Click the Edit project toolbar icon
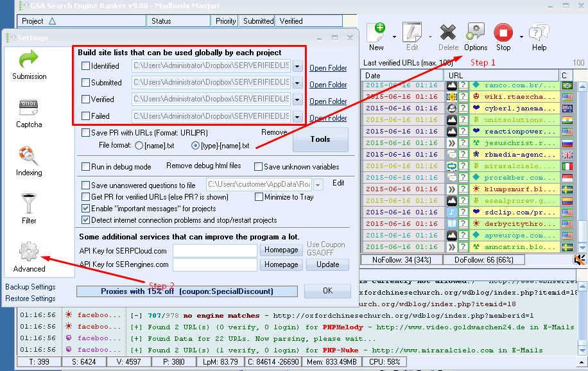This screenshot has height=371, width=588. pyautogui.click(x=411, y=33)
